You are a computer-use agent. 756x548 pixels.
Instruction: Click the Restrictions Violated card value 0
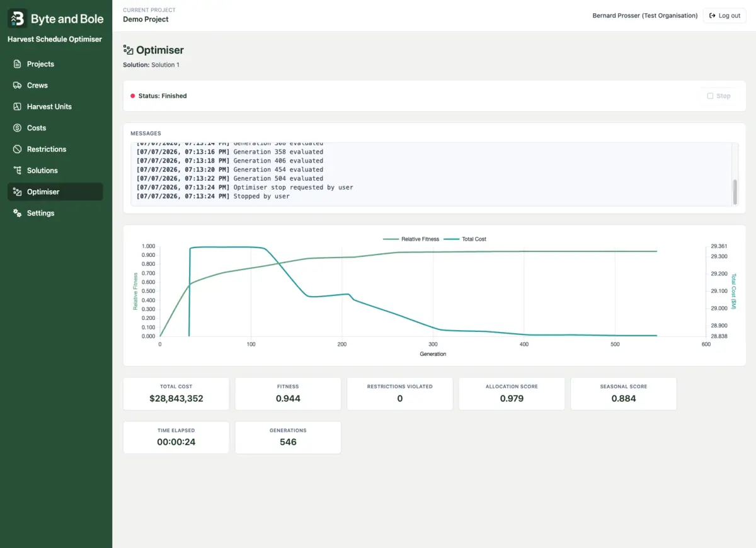tap(400, 399)
